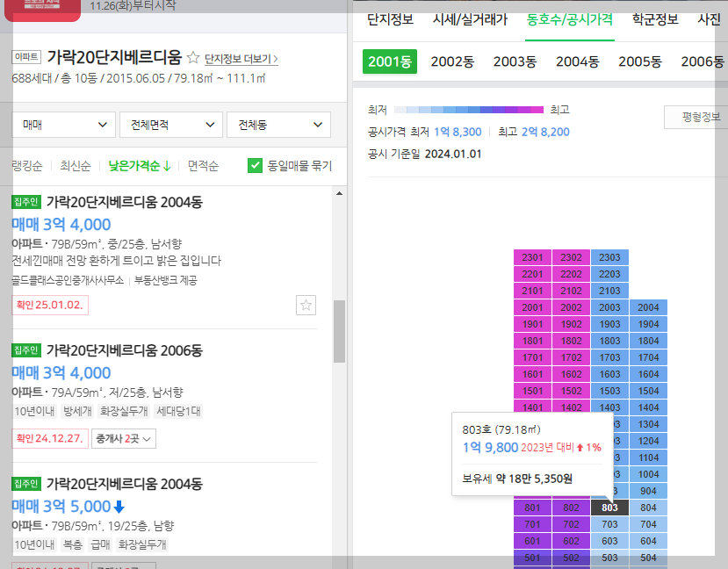Click the star bookmark on the 2004동 listing

[x=306, y=305]
